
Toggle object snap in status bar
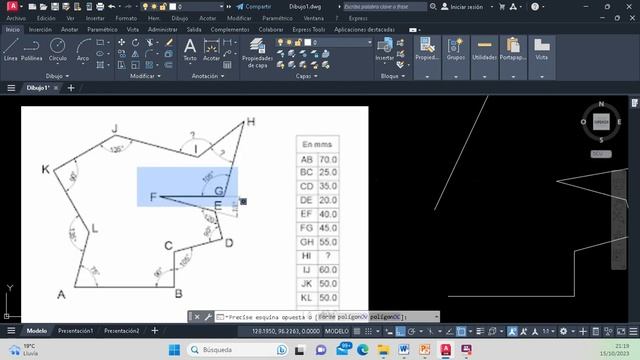(461, 331)
